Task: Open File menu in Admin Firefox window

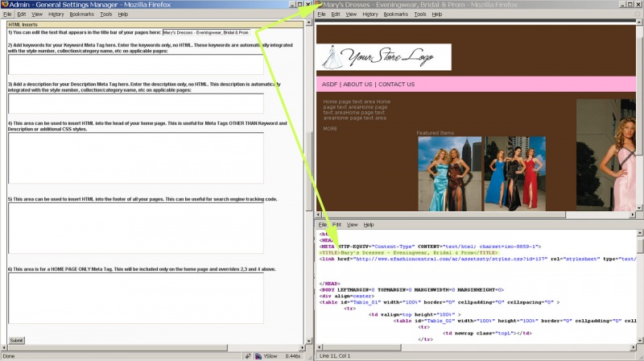Action: point(7,14)
